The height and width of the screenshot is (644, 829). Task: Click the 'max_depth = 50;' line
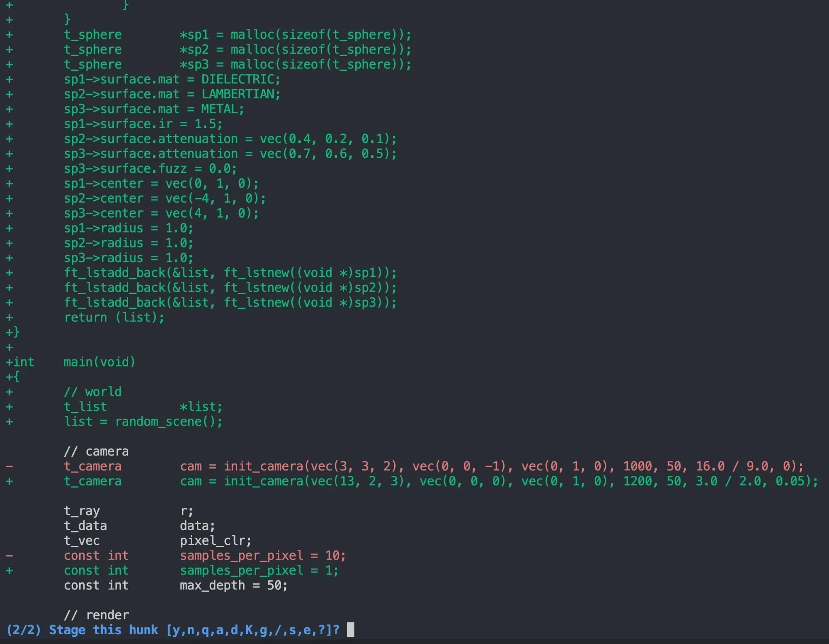pos(234,585)
